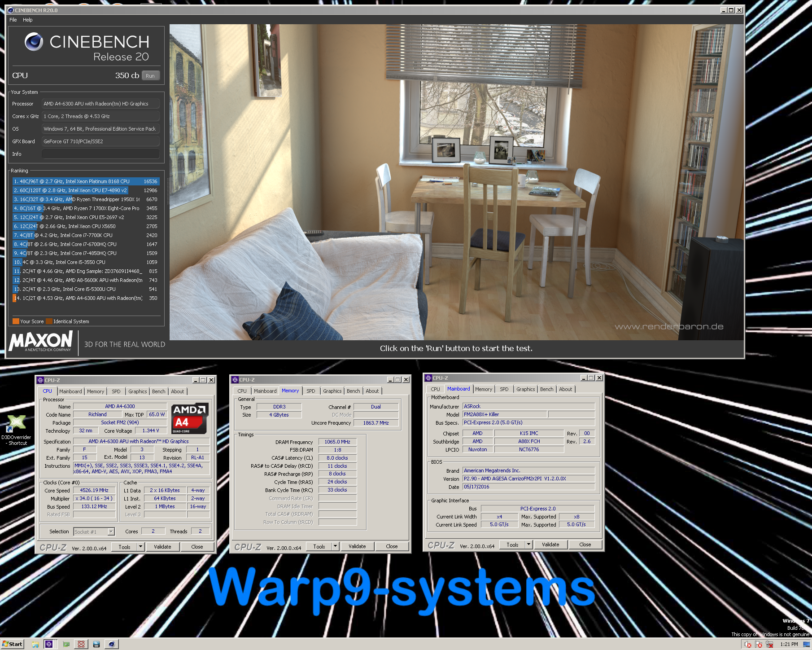
Task: Click the Cinebench taskbar icon
Action: click(x=112, y=644)
